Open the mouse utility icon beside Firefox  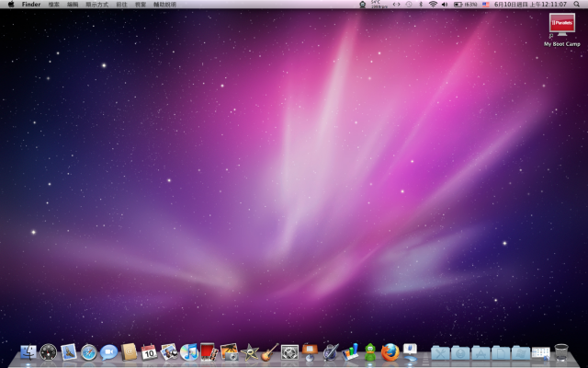coord(411,352)
